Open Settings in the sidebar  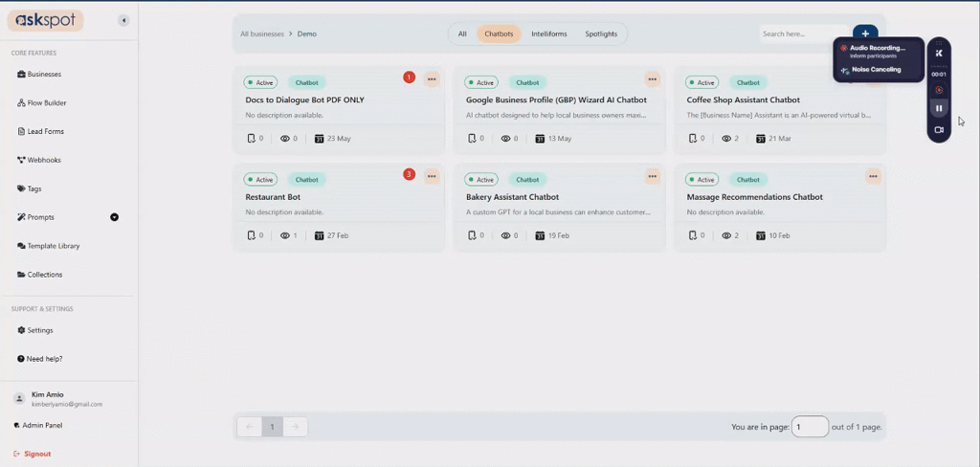coord(35,330)
